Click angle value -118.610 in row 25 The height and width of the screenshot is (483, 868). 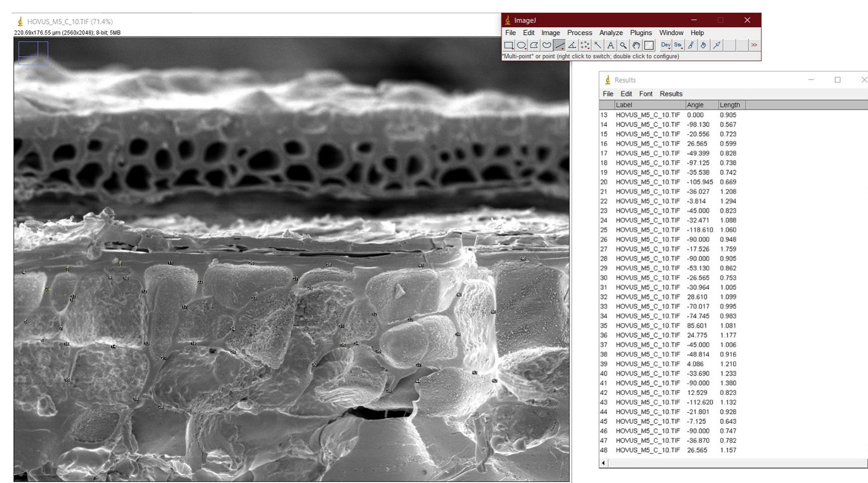700,230
